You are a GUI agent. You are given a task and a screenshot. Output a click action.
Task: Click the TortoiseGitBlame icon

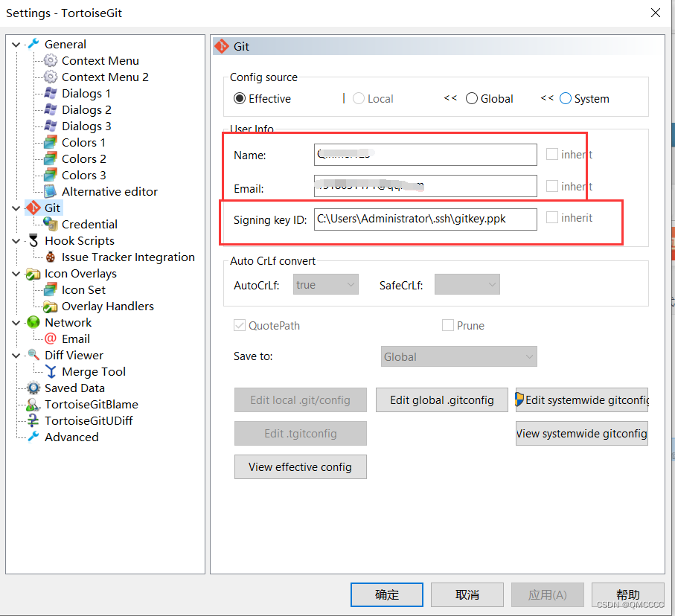click(x=33, y=404)
